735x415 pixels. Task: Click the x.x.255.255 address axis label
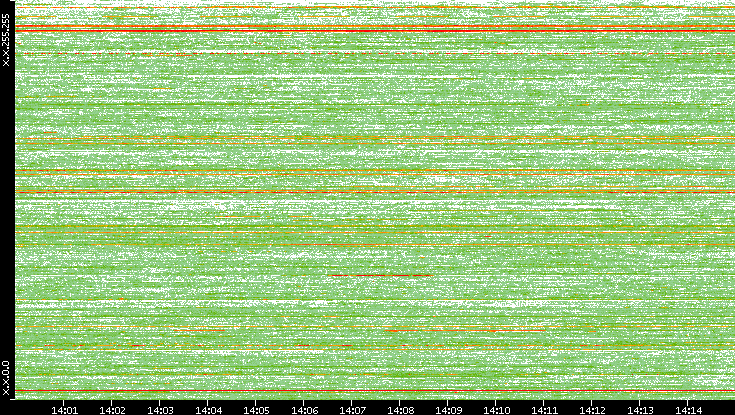[6, 40]
